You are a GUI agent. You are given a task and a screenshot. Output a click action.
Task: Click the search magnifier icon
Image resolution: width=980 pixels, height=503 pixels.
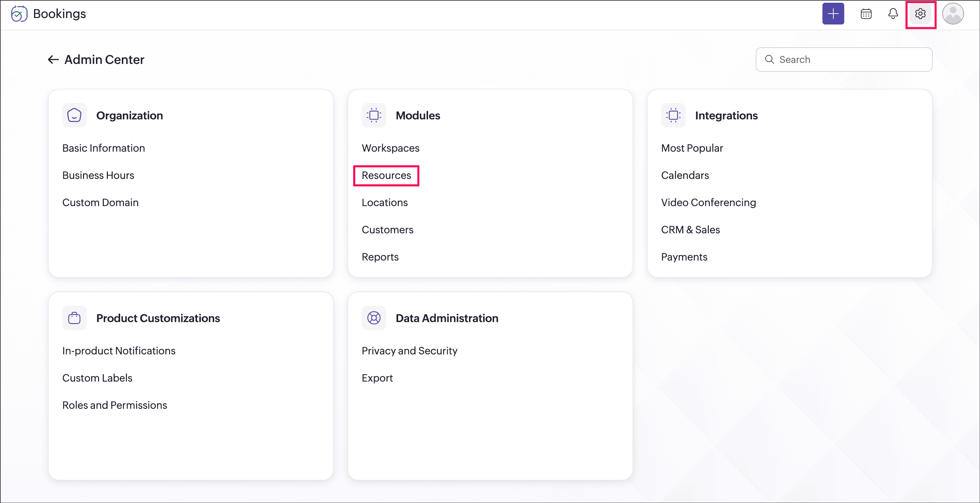coord(769,60)
